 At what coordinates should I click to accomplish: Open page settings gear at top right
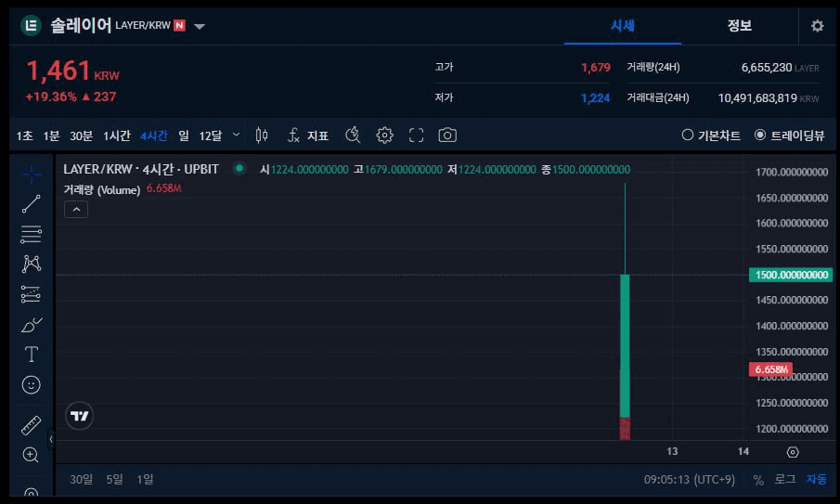(x=817, y=26)
